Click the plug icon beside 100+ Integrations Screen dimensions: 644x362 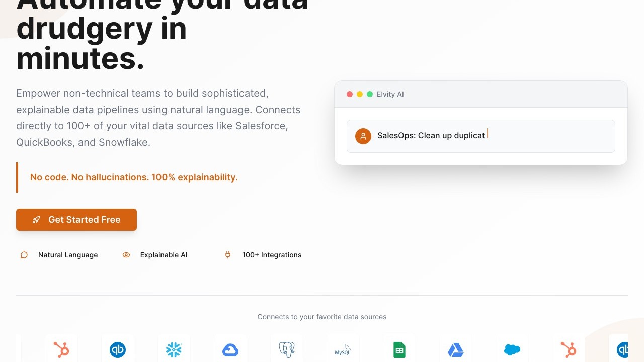point(228,255)
